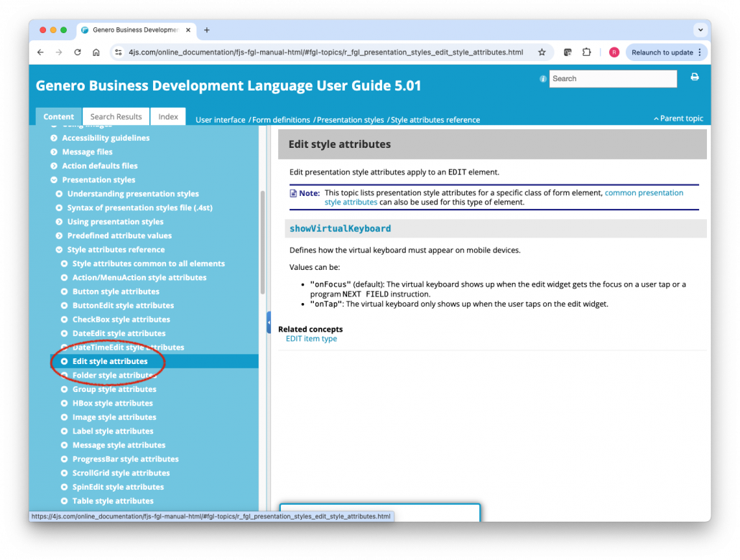Screen dimensions: 740x560
Task: Select Message style attributes
Action: click(119, 445)
